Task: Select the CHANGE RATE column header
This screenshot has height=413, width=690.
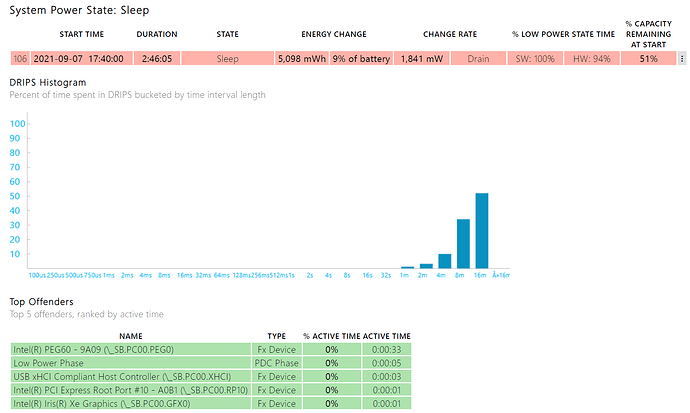Action: 450,34
